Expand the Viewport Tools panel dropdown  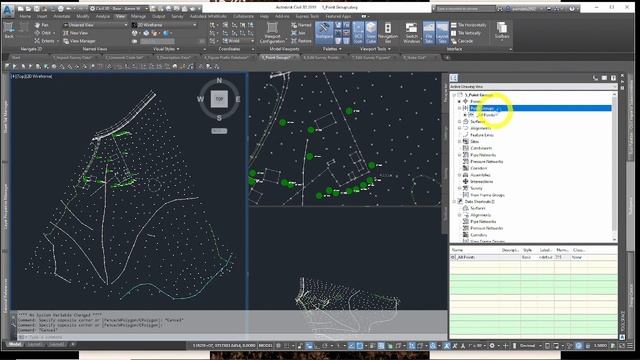pyautogui.click(x=375, y=49)
